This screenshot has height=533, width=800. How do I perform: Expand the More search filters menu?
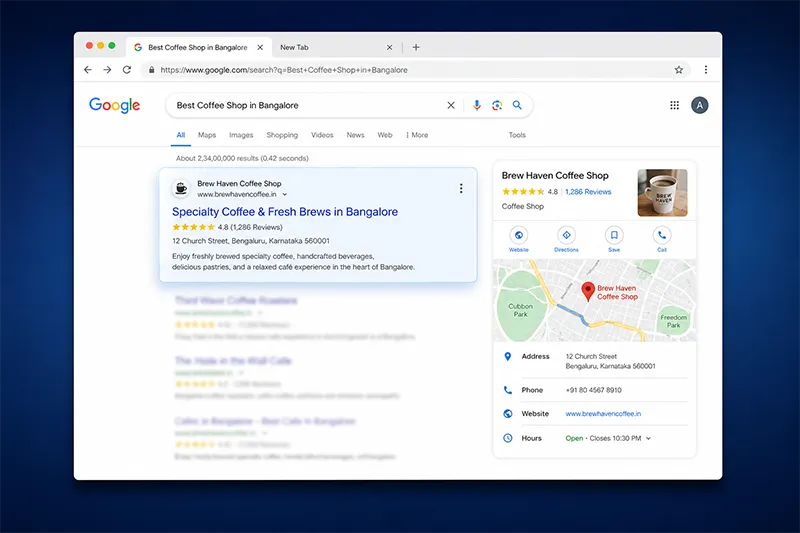click(x=417, y=135)
